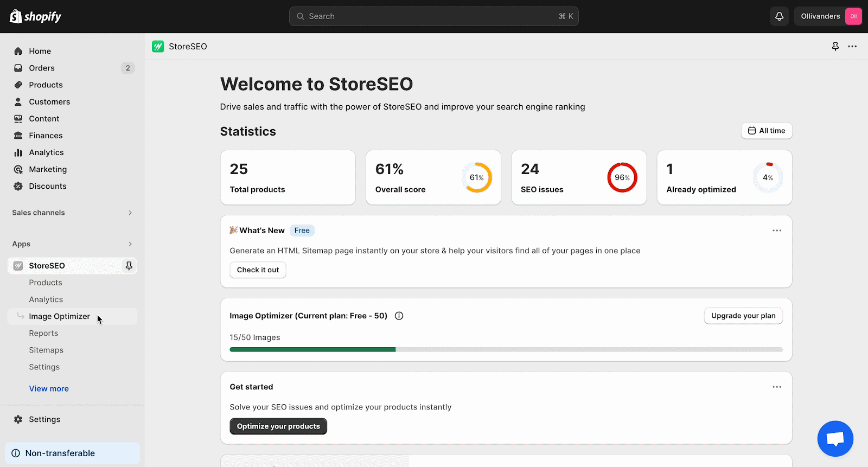Click the Finances bank icon
This screenshot has width=868, height=467.
coord(18,135)
